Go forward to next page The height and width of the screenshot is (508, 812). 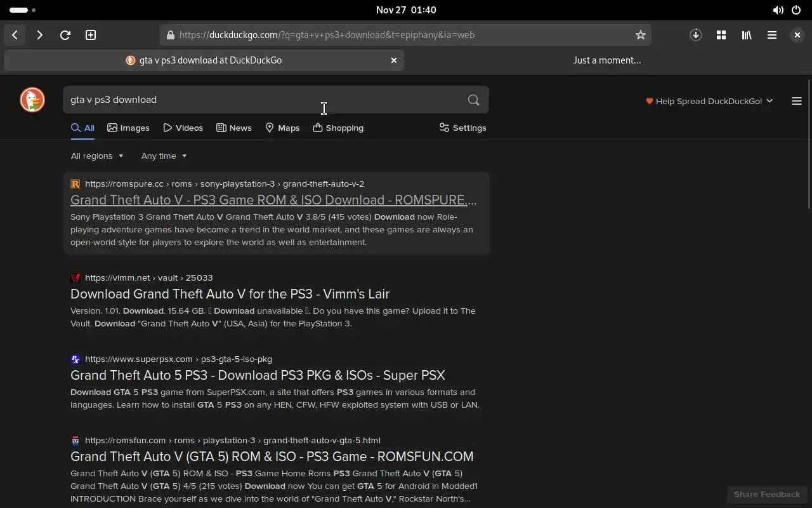[x=39, y=35]
